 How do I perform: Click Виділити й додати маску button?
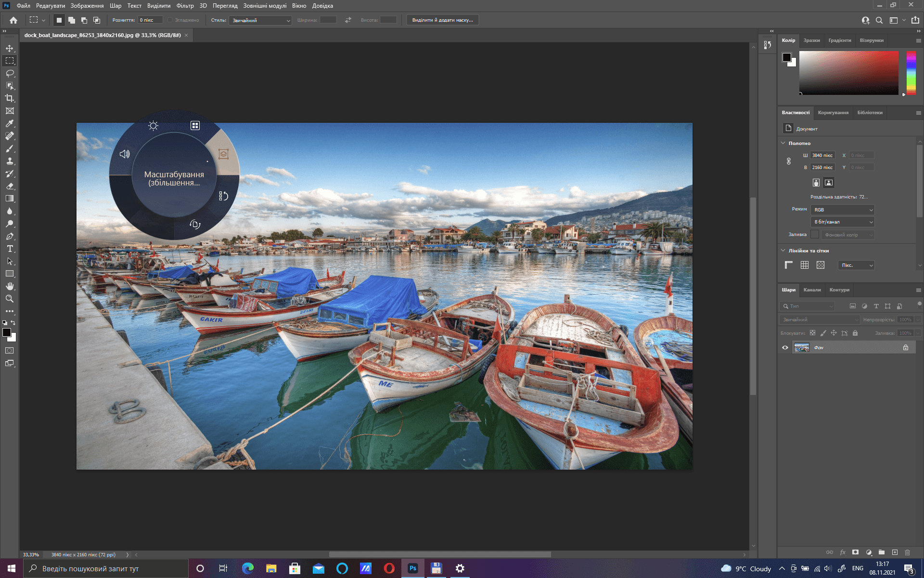coord(442,20)
